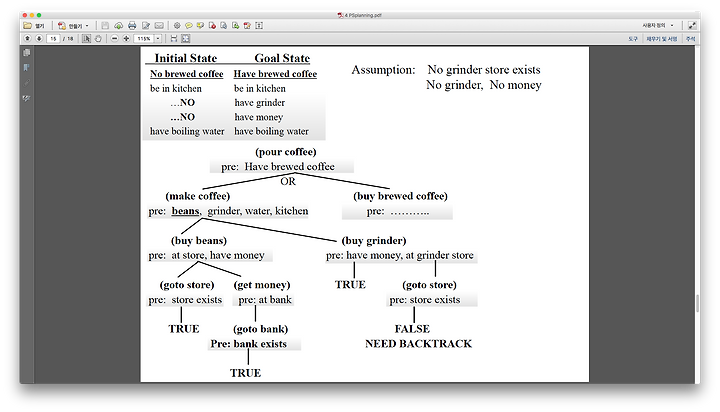Click the 'NEED BACKTRACK' text
Image resolution: width=720 pixels, height=412 pixels.
point(418,344)
